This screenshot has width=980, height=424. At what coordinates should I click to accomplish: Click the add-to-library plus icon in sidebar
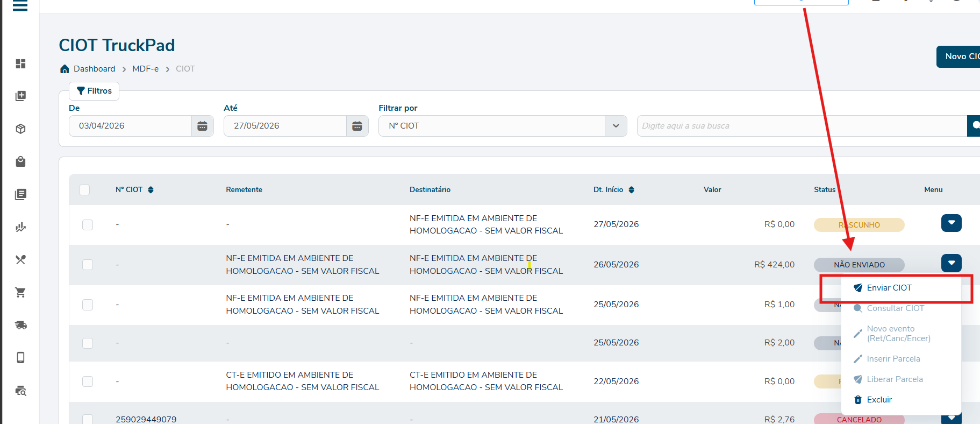20,96
